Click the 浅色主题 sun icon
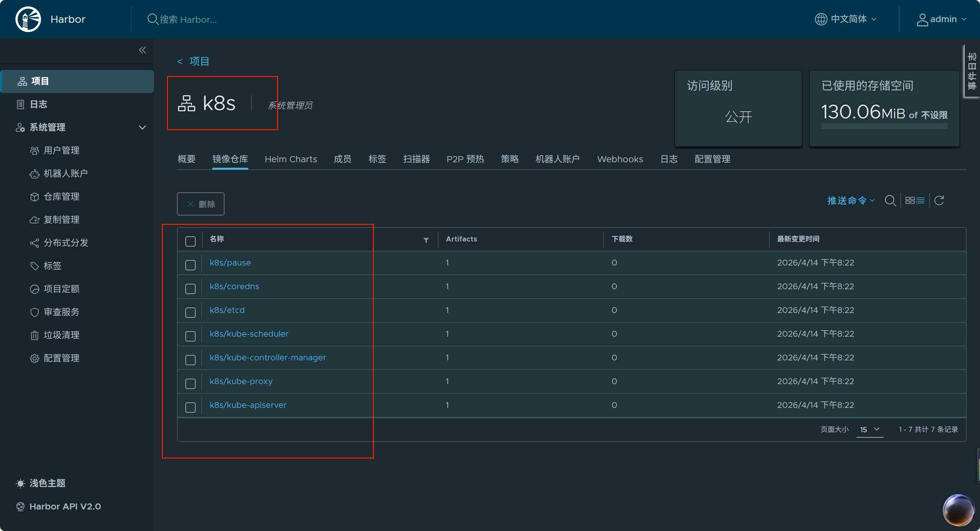 [21, 484]
